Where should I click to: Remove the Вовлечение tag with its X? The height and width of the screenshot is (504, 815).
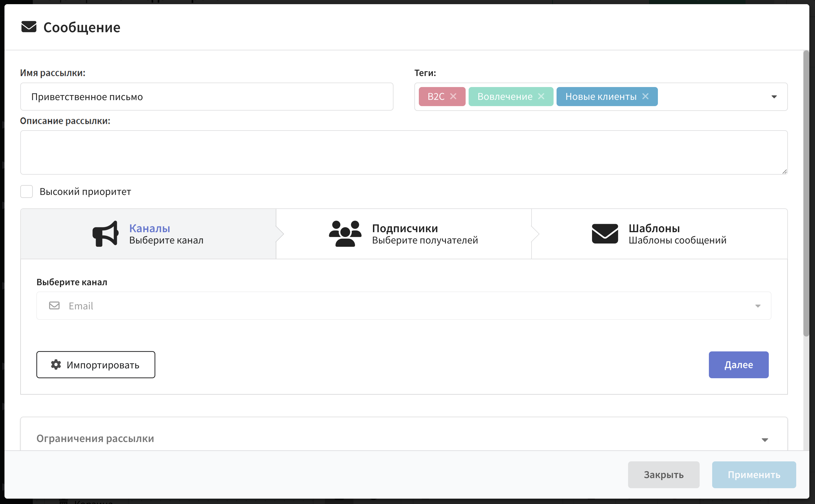pos(541,96)
